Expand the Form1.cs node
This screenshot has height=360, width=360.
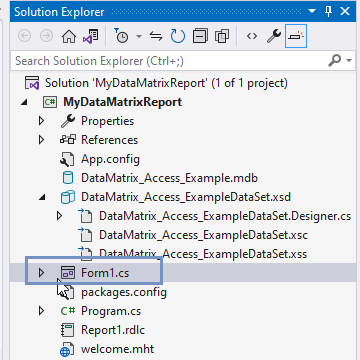pos(42,273)
